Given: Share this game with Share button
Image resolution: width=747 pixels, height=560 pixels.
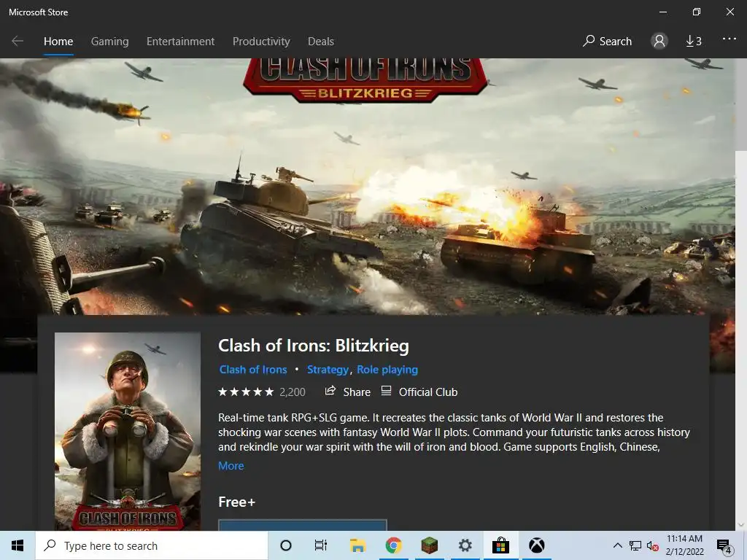Looking at the screenshot, I should coord(347,392).
